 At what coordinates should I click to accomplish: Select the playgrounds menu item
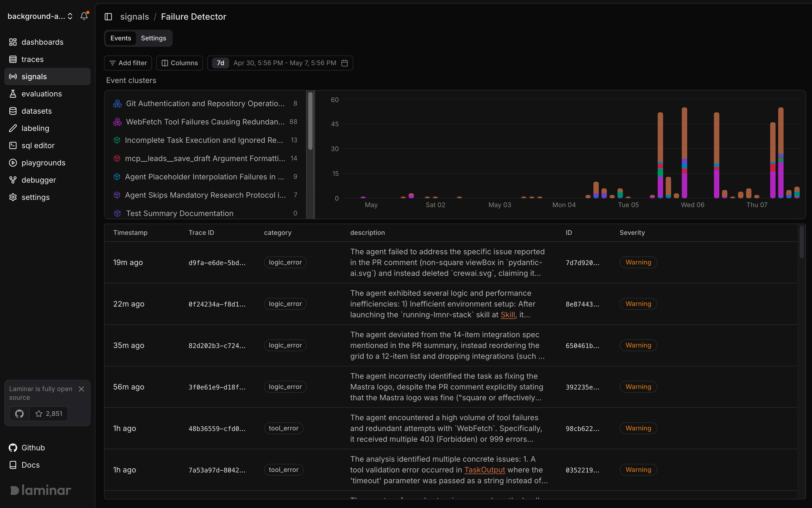point(47,163)
